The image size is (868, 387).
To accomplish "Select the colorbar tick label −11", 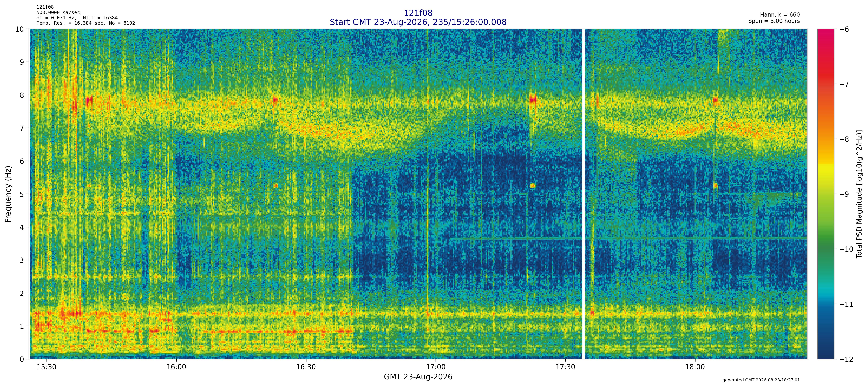I will (846, 304).
